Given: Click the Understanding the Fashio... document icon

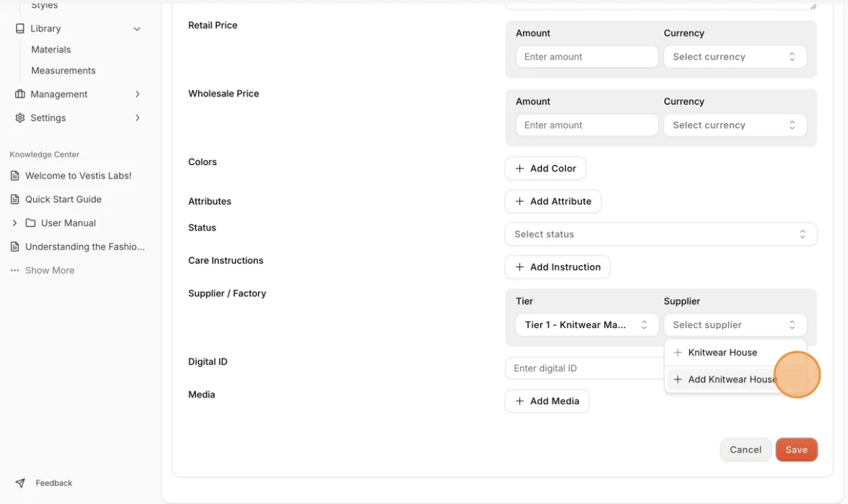Looking at the screenshot, I should [15, 246].
